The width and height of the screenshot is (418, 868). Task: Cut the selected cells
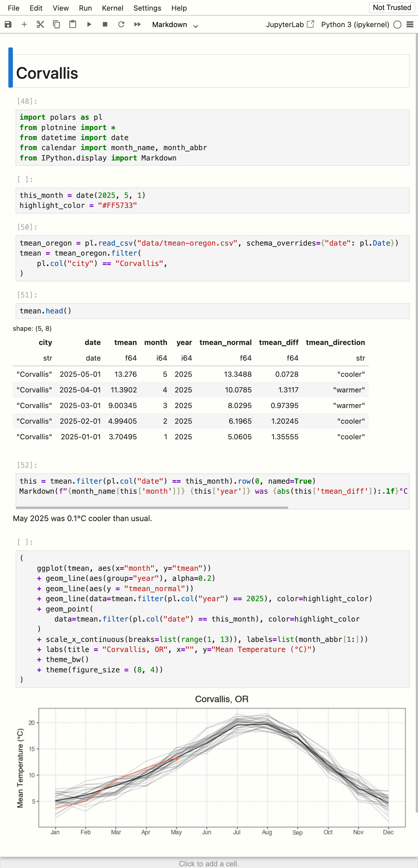click(40, 24)
